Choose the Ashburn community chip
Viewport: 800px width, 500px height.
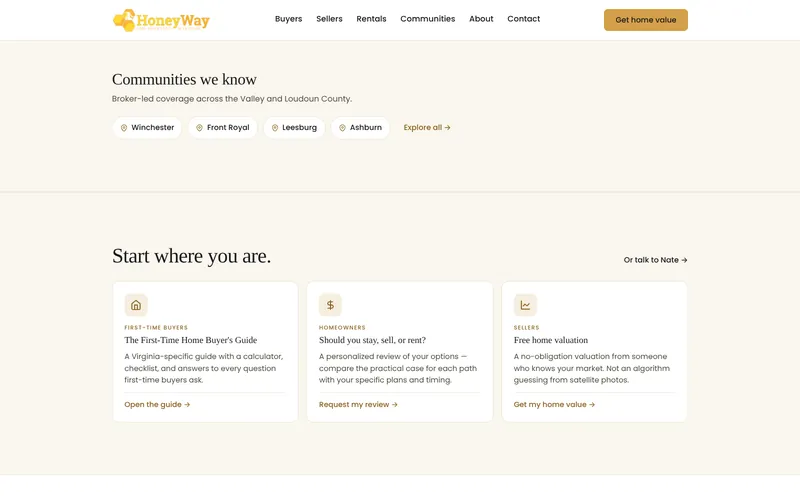pyautogui.click(x=360, y=128)
